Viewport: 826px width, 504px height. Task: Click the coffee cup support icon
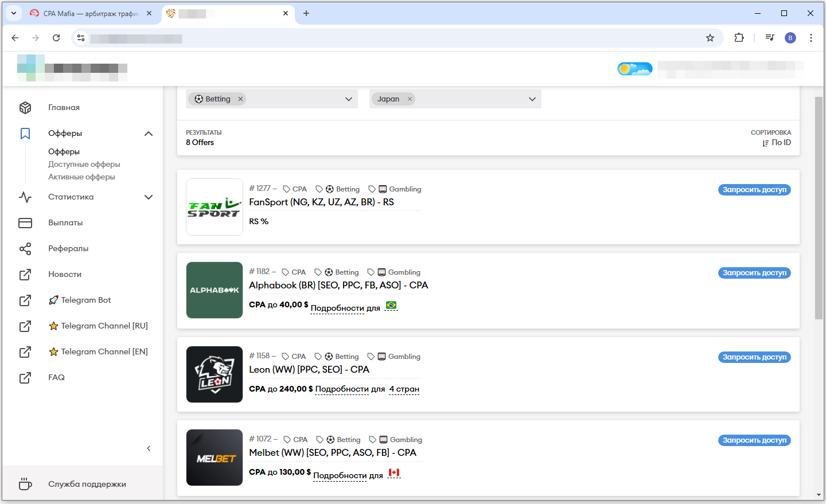(25, 484)
